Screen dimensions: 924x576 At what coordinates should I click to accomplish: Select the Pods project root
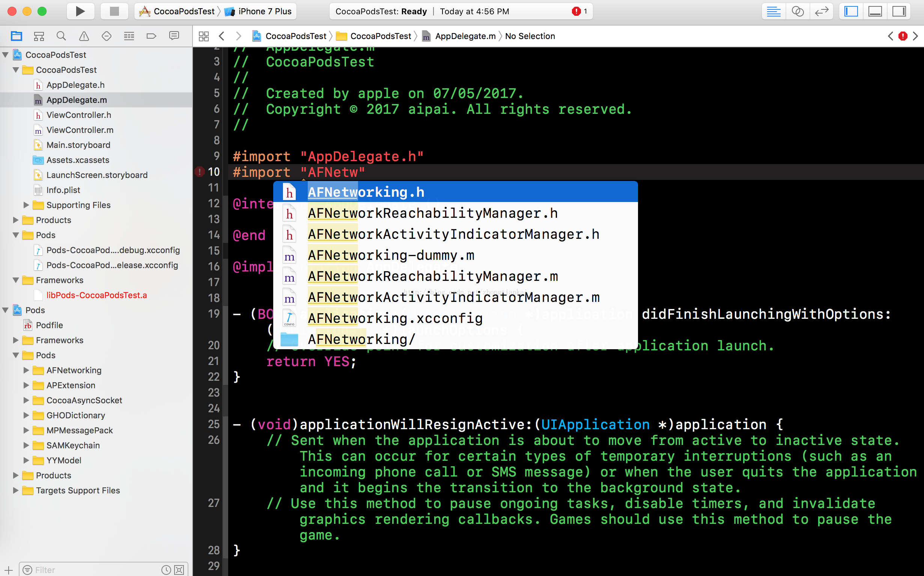96,310
